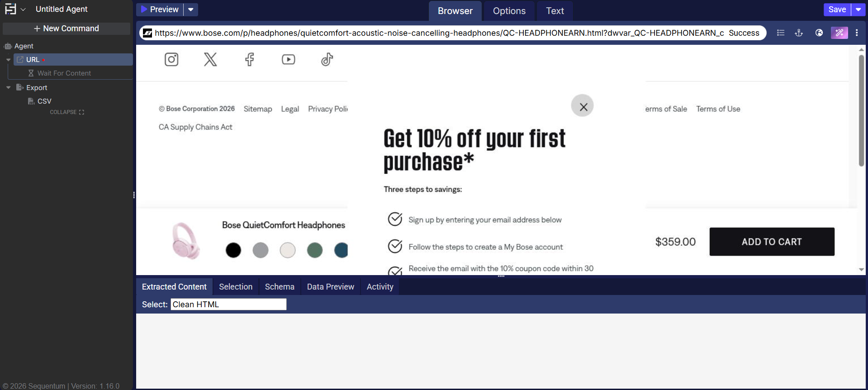Click the CSV file icon

click(x=31, y=101)
